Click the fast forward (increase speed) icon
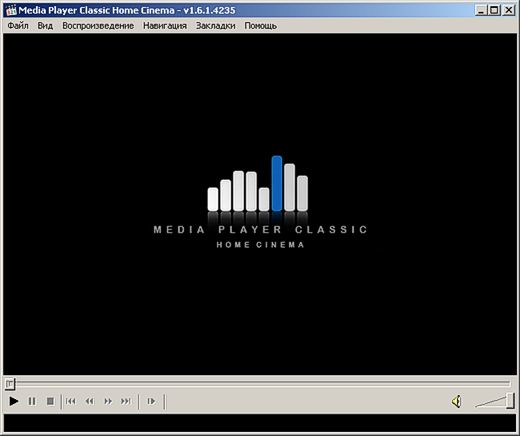This screenshot has width=520, height=436. (108, 401)
